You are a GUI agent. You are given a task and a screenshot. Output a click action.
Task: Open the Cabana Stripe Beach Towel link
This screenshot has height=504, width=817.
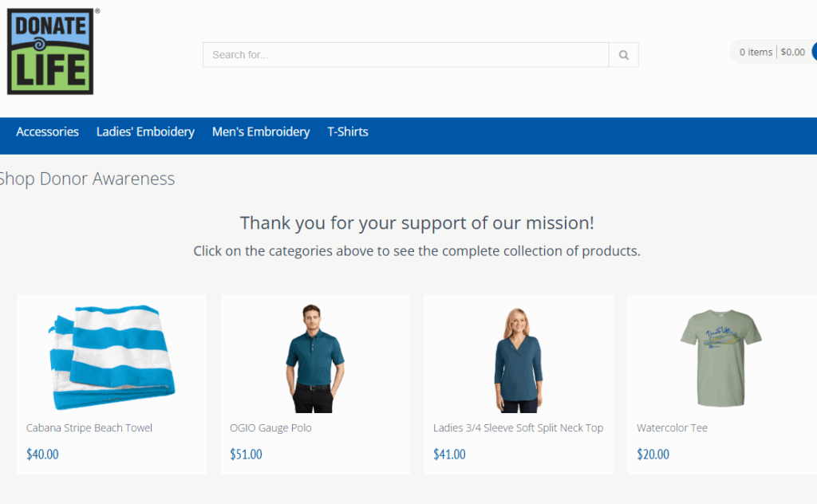[89, 428]
